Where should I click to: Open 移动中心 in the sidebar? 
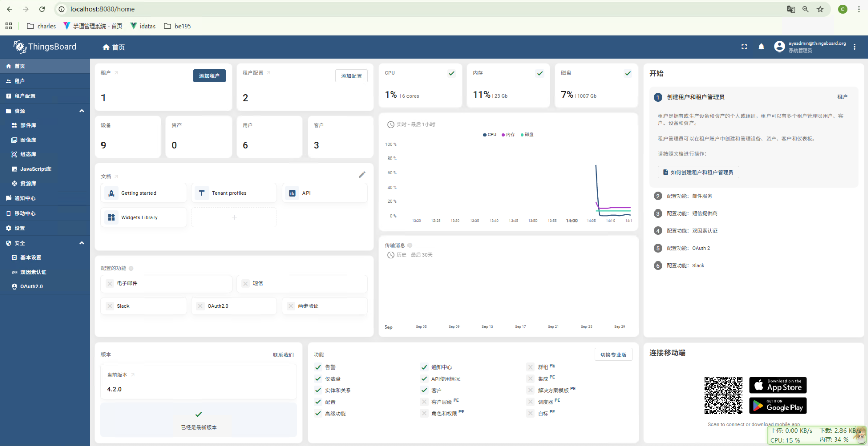(45, 213)
